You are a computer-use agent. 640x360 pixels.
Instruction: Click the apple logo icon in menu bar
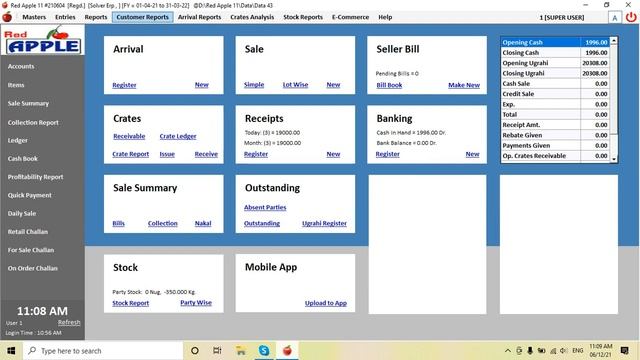(7, 17)
